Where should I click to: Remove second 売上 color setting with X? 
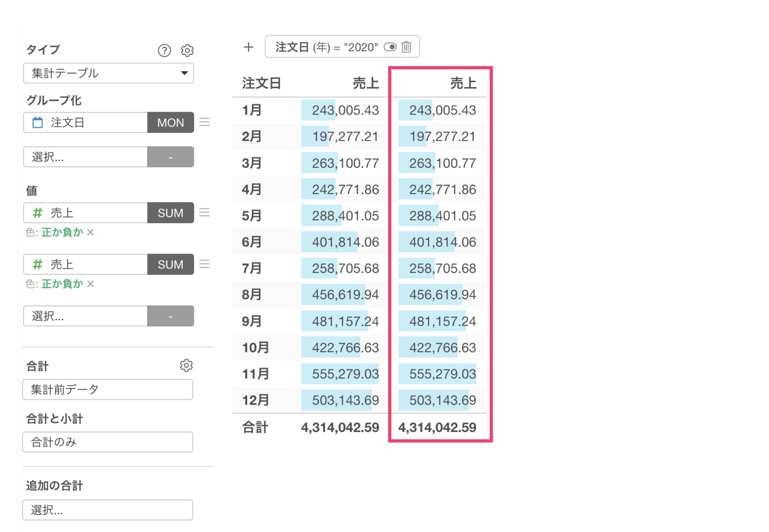(x=91, y=284)
